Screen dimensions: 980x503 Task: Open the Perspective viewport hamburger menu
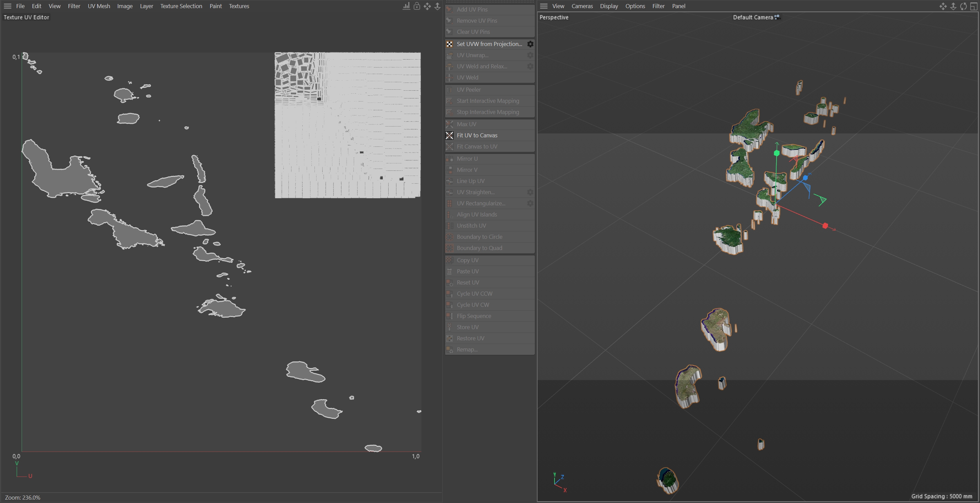pos(544,6)
